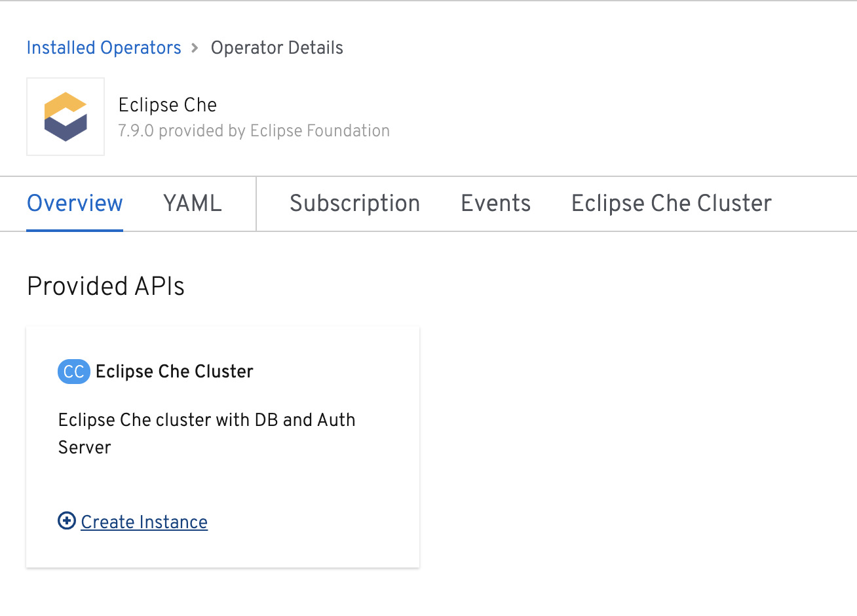
Task: View the Events tab
Action: [495, 204]
